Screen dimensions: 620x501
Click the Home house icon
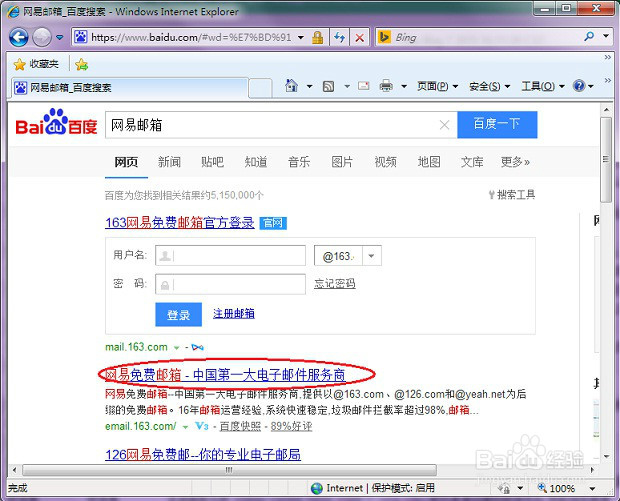coord(291,85)
